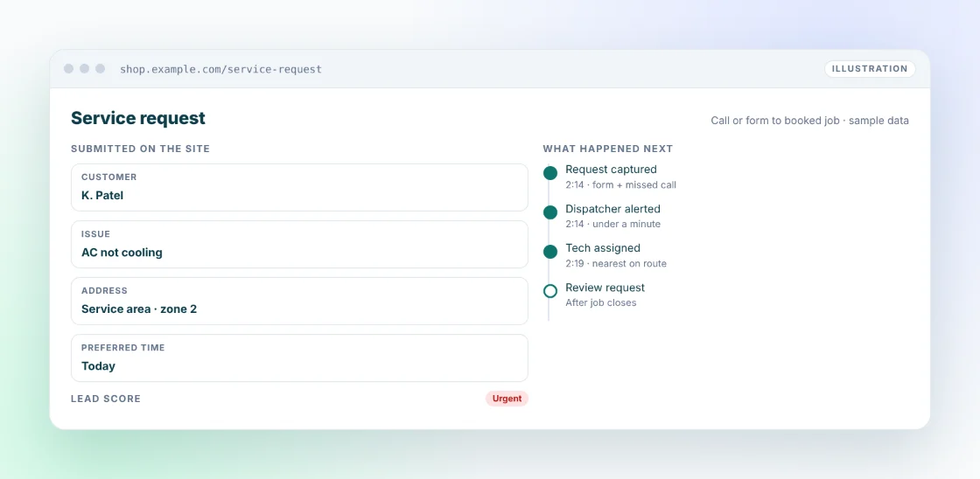Click the 'Review request' step title
This screenshot has width=980, height=479.
(x=605, y=288)
